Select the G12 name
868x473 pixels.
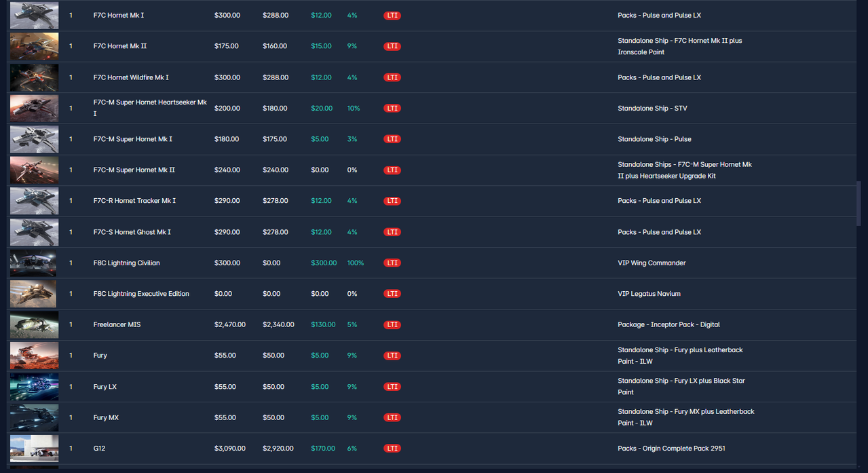pos(99,449)
